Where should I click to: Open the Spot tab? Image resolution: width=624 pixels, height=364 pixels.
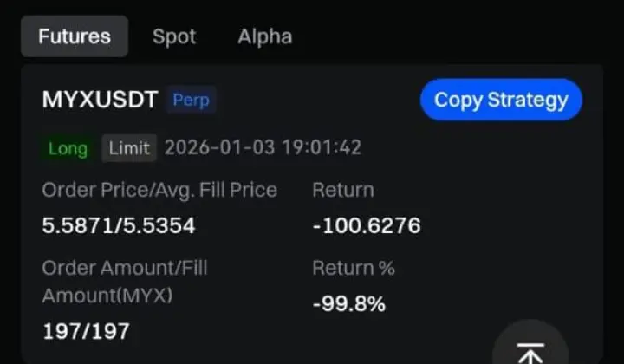click(174, 36)
